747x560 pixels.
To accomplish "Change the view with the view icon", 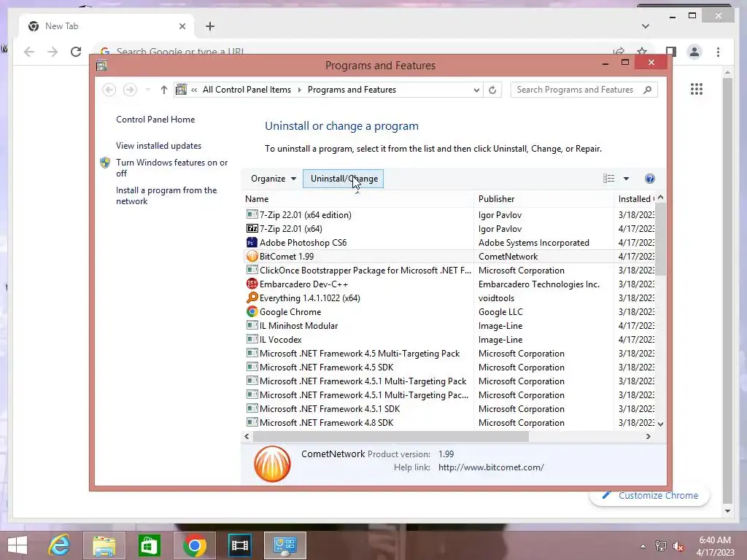I will (x=608, y=179).
